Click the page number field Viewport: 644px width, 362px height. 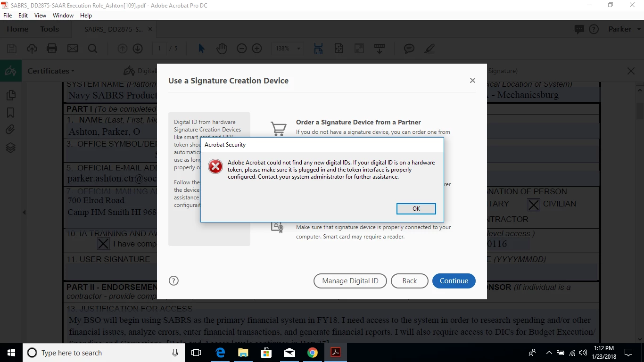click(159, 49)
